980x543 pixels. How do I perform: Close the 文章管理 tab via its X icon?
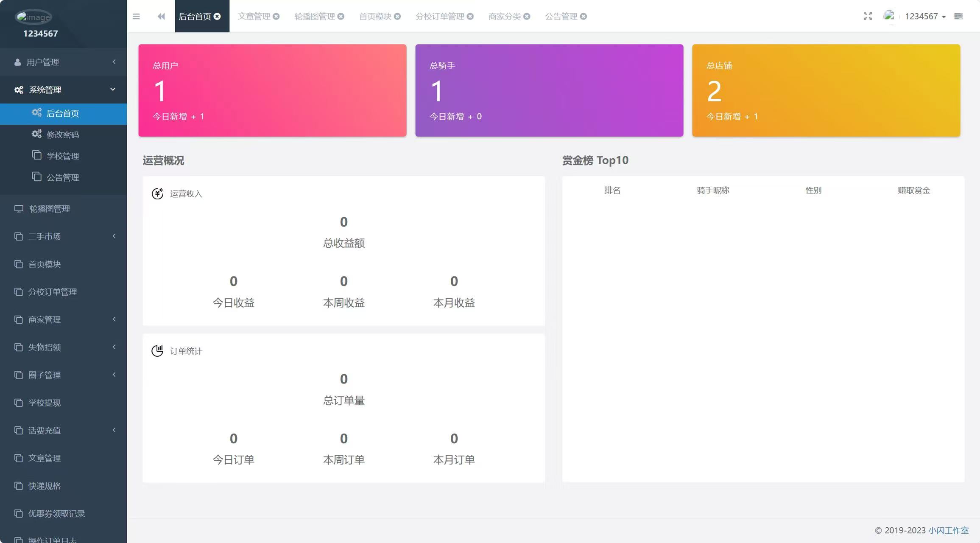tap(276, 17)
